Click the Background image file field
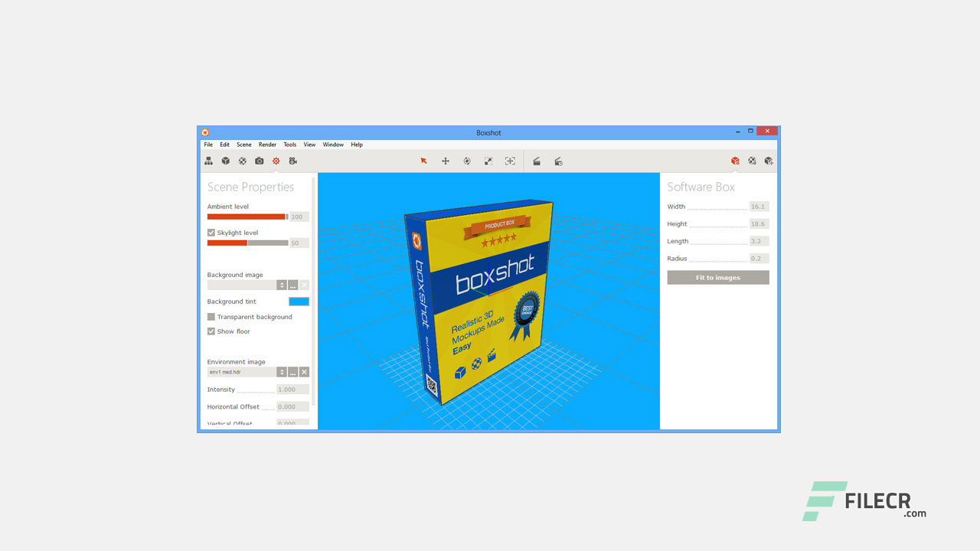Viewport: 980px width, 551px height. pyautogui.click(x=241, y=285)
